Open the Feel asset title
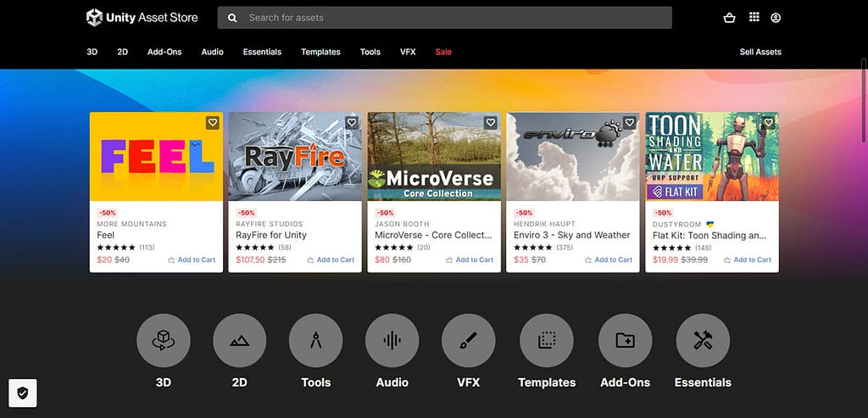The image size is (868, 418). click(106, 236)
